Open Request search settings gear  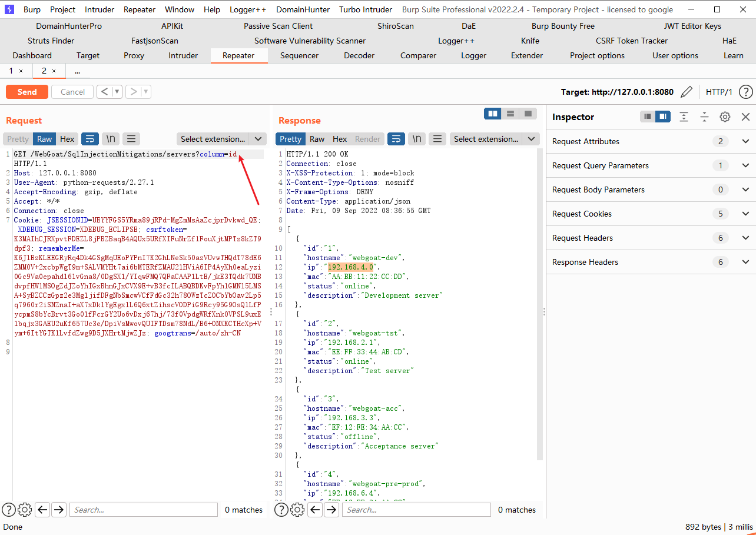coord(25,510)
